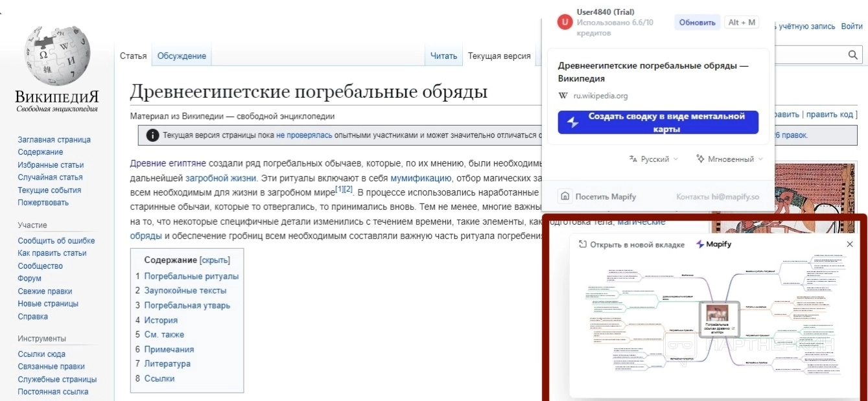Switch to the Текущая версия tab
Image resolution: width=868 pixels, height=401 pixels.
[499, 56]
